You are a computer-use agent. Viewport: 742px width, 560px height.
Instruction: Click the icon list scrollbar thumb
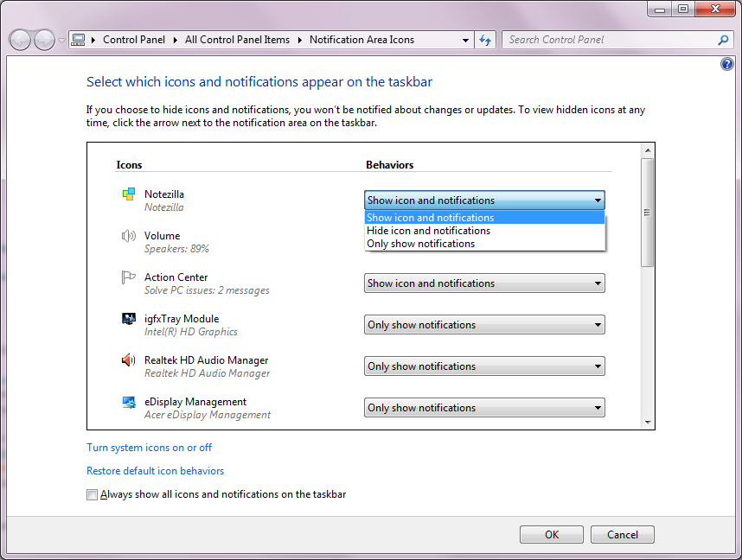[x=648, y=213]
